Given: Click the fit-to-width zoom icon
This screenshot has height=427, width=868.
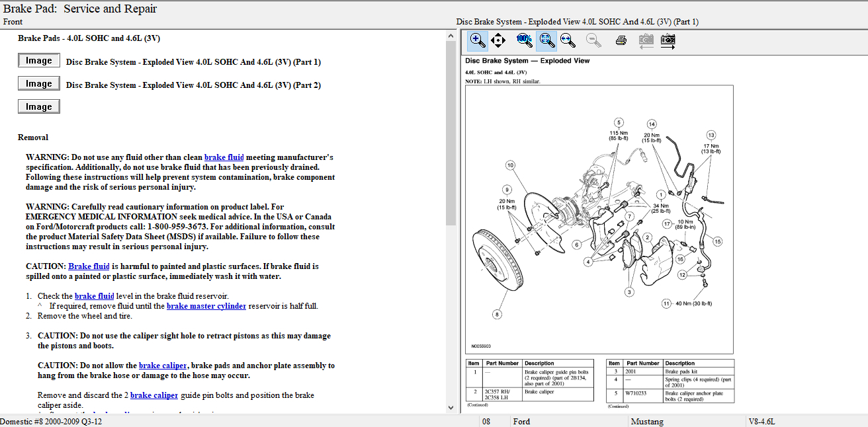Looking at the screenshot, I should 567,40.
